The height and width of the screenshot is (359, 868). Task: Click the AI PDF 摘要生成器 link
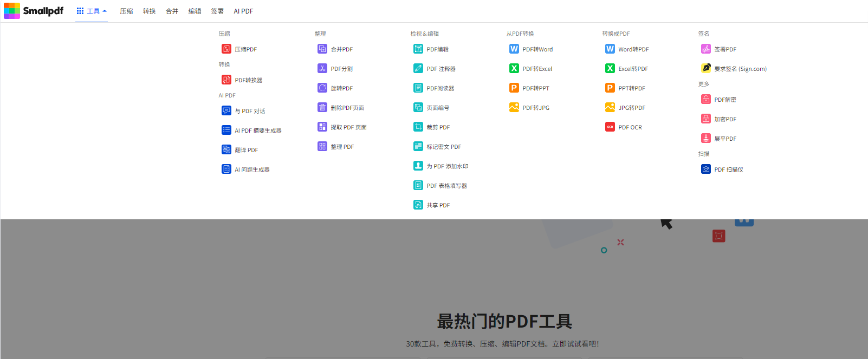258,131
